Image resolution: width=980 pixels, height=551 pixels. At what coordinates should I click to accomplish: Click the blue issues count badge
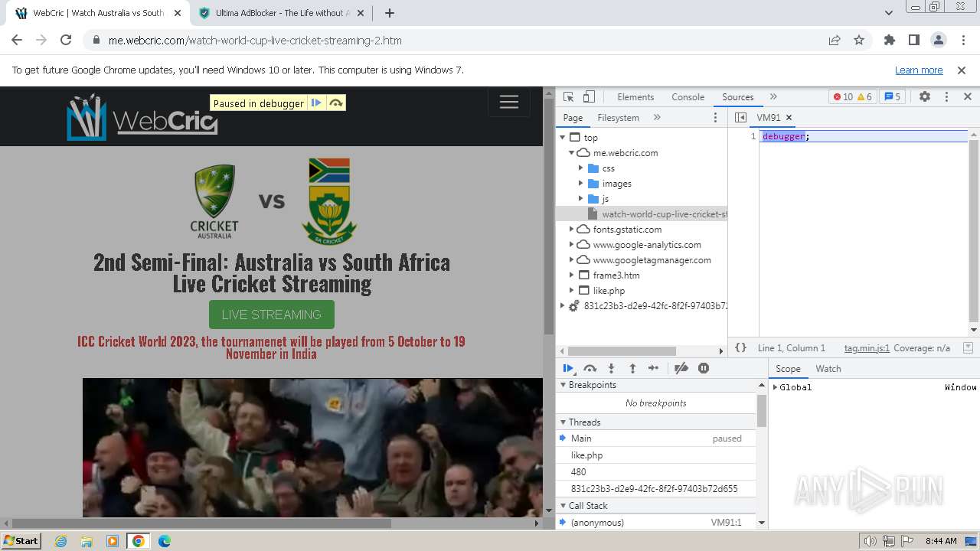(892, 97)
